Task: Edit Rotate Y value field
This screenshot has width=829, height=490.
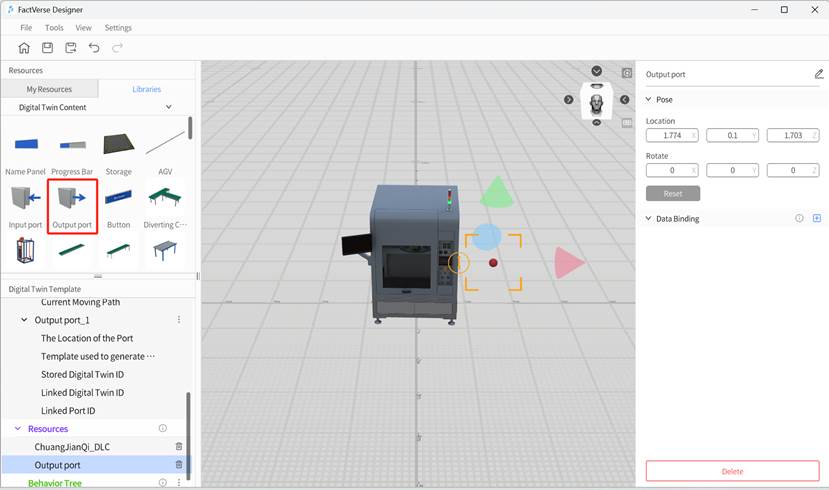Action: point(732,170)
